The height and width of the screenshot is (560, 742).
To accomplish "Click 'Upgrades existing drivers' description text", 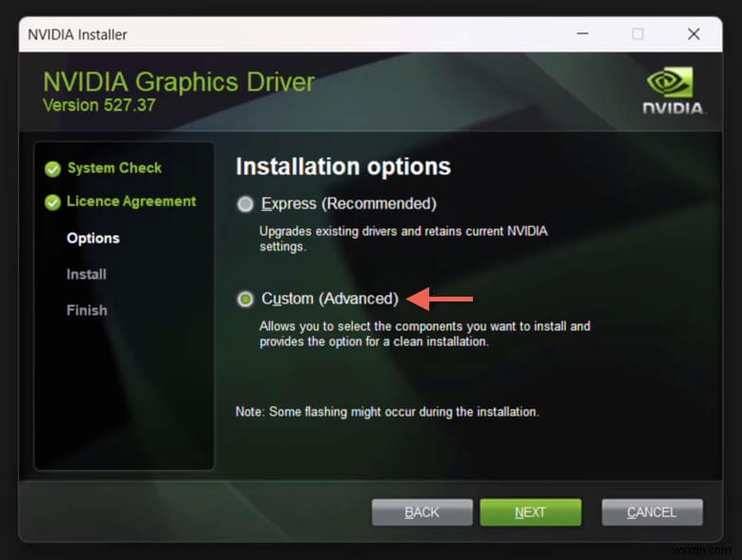I will click(x=403, y=239).
